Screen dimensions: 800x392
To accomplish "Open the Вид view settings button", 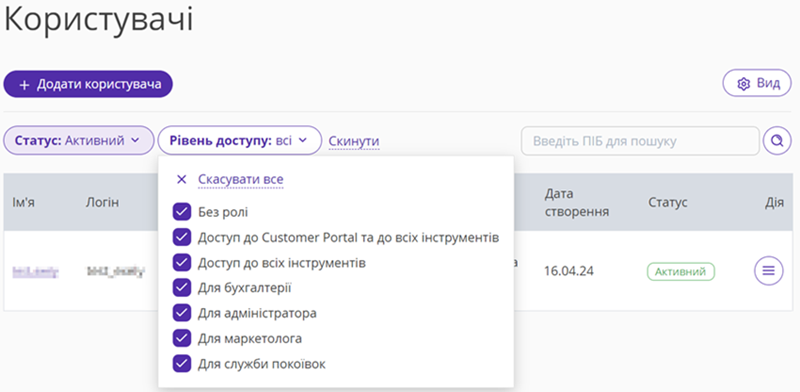I will point(757,83).
